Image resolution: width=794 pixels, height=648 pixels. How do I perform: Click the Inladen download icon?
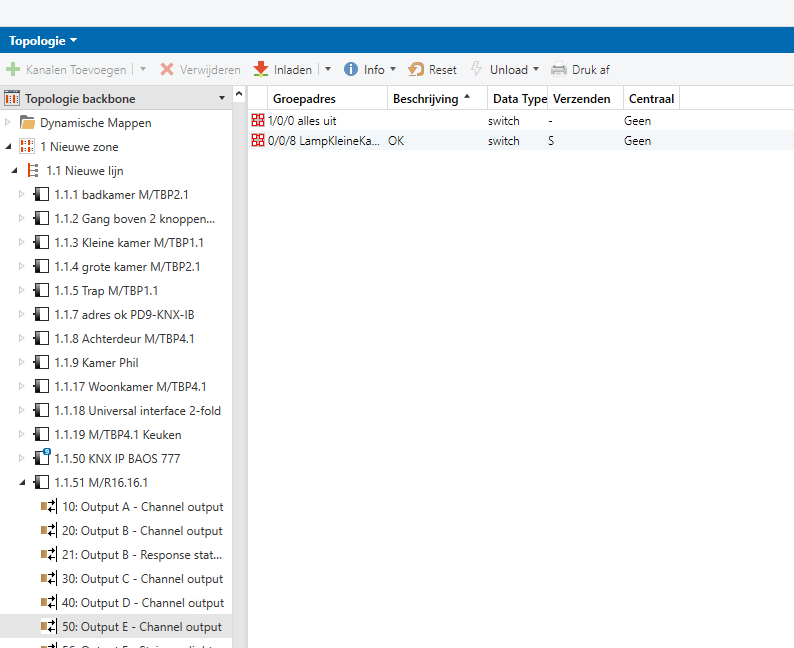point(261,70)
